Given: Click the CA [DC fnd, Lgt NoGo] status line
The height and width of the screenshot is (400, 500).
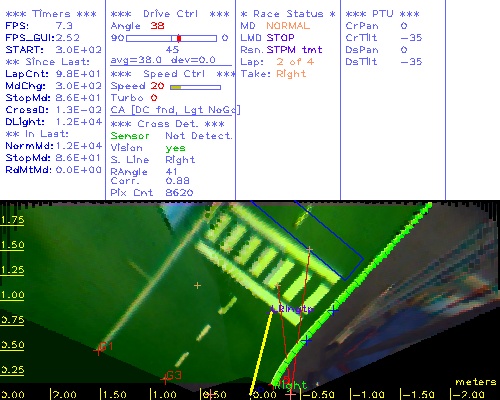Looking at the screenshot, I should tap(175, 110).
